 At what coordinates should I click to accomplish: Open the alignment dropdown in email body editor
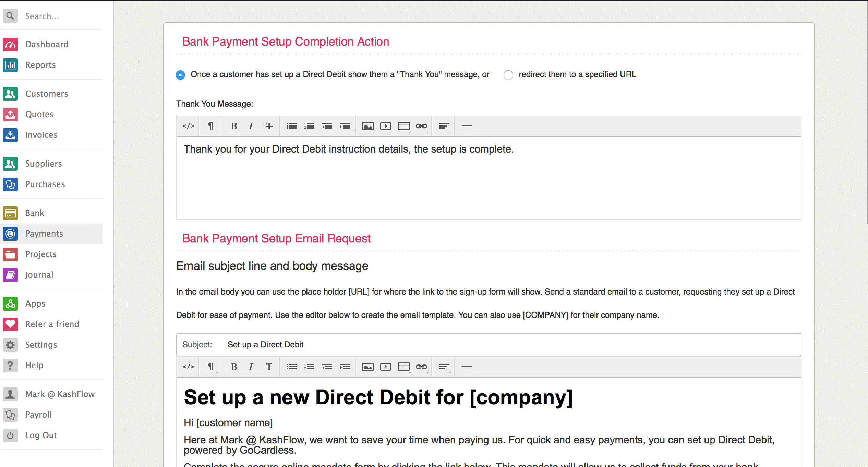pos(444,367)
